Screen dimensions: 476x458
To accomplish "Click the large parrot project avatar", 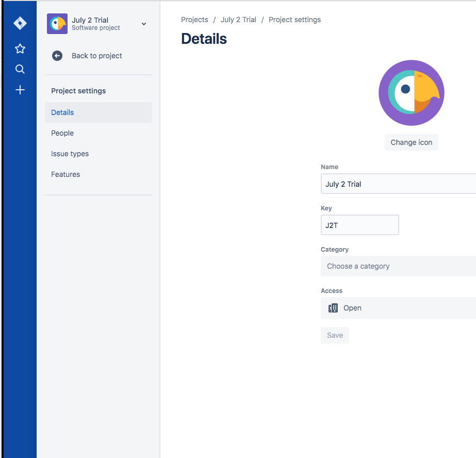I will [x=412, y=92].
